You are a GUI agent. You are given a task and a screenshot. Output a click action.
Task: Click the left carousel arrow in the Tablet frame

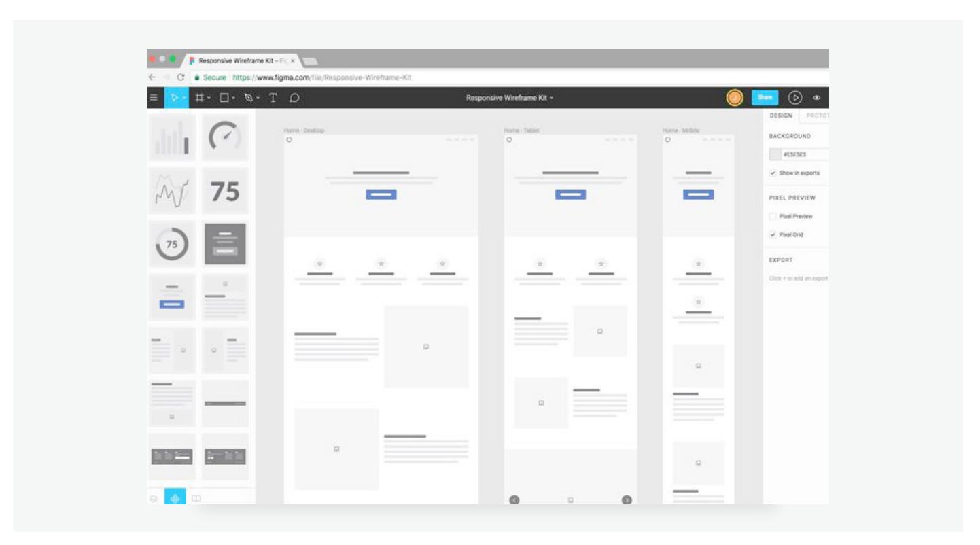coord(514,500)
